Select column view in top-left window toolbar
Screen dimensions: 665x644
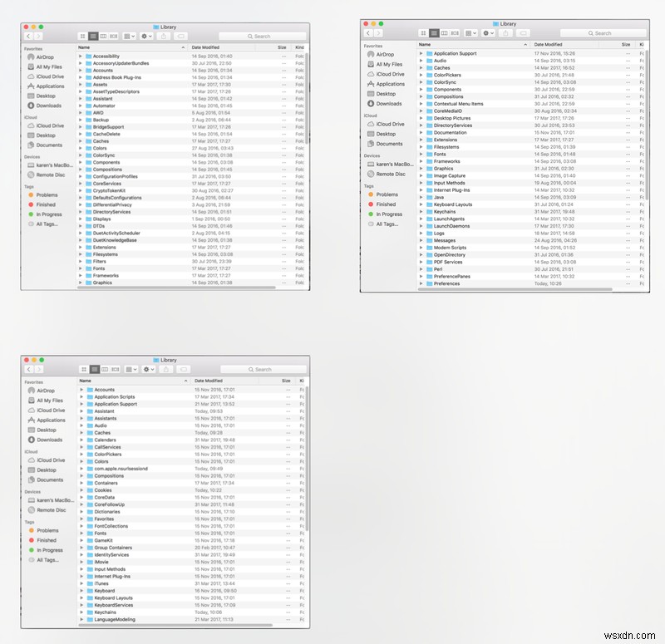click(103, 37)
